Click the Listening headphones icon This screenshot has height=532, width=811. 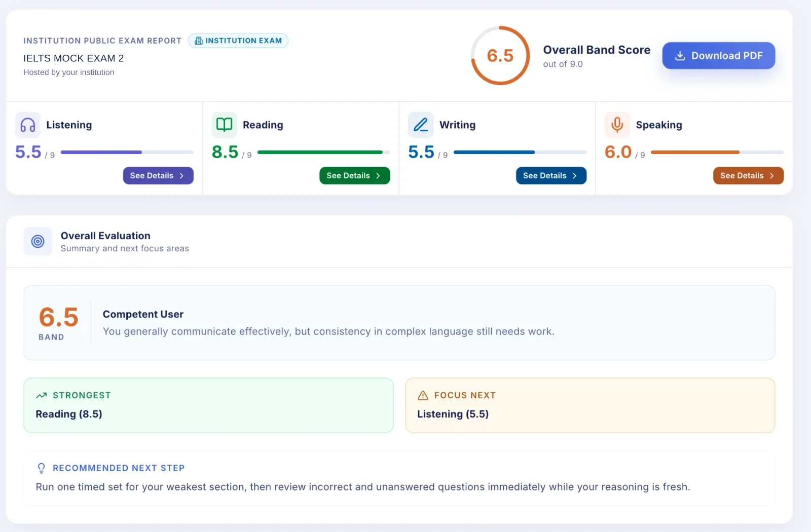(28, 125)
